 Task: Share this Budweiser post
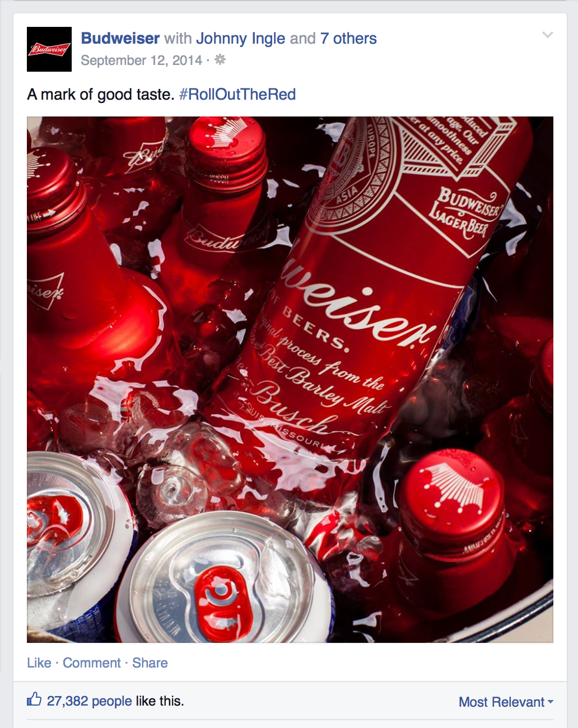point(150,662)
